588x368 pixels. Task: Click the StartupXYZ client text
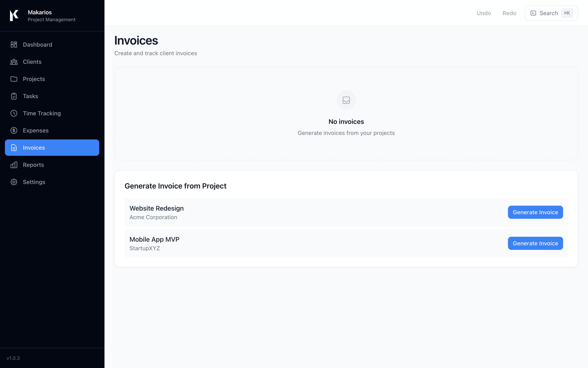[x=145, y=248]
